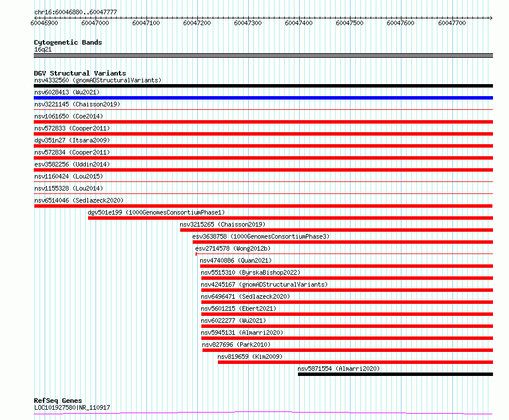This screenshot has height=420, width=509.
Task: Open nsv4740886 (Quan2021) variant
Action: click(236, 260)
